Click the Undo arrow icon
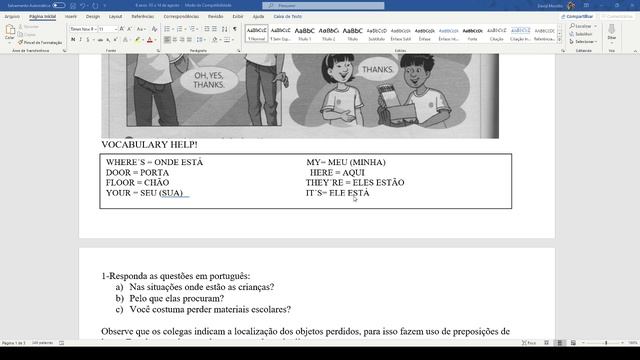Screen dimensions: 640x360 (83, 6)
